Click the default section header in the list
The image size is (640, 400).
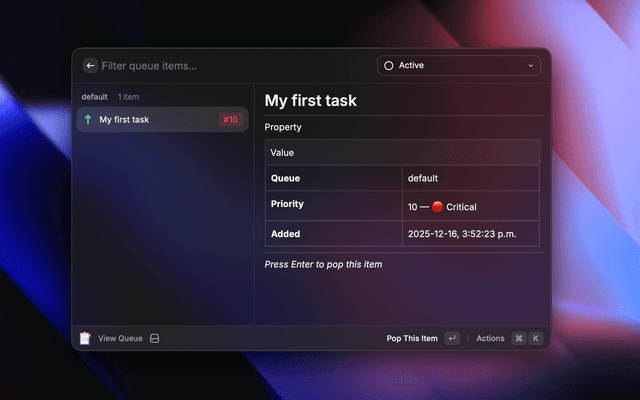tap(95, 97)
